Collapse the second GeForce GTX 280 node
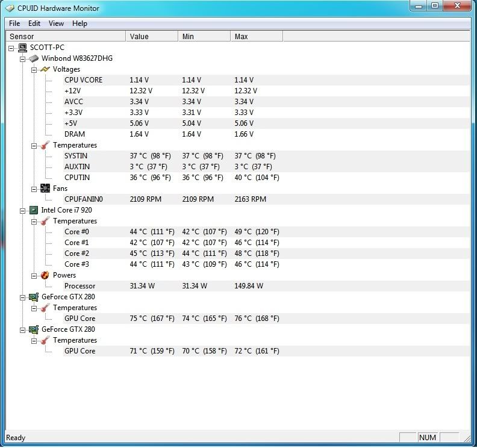Screen dimensions: 477x448 23,329
